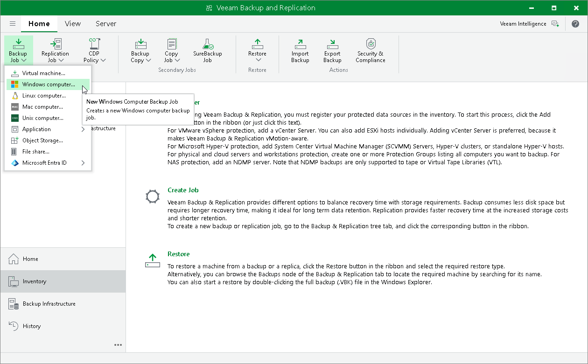Click the Object Storage menu icon
This screenshot has height=364, width=588.
[15, 140]
